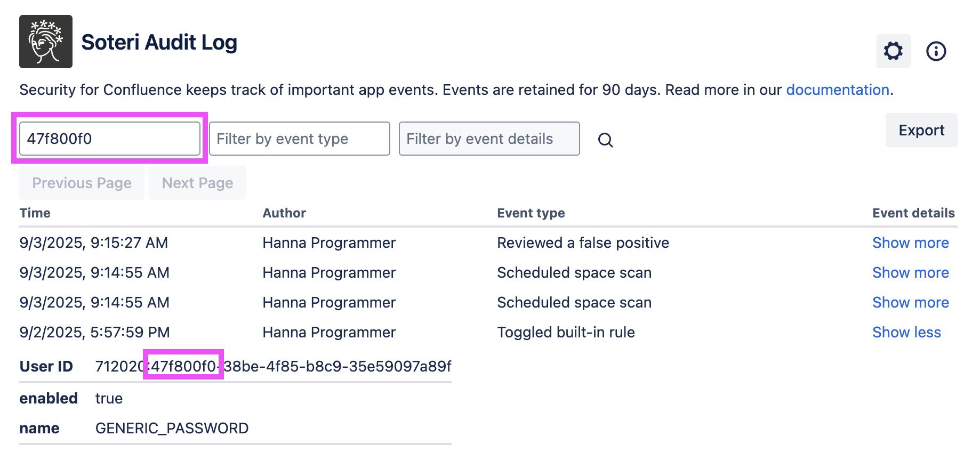Expand details for Reviewed a false positive

pos(910,243)
